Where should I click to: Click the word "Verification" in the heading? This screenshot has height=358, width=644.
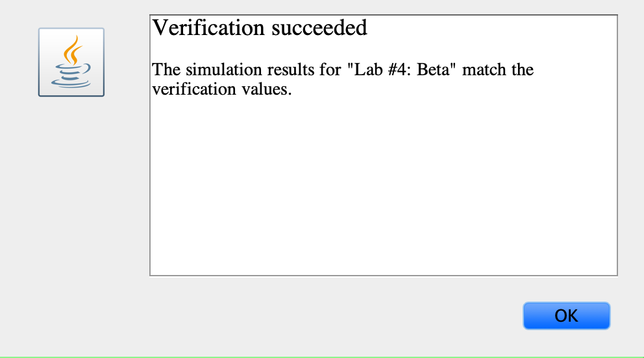pyautogui.click(x=208, y=28)
